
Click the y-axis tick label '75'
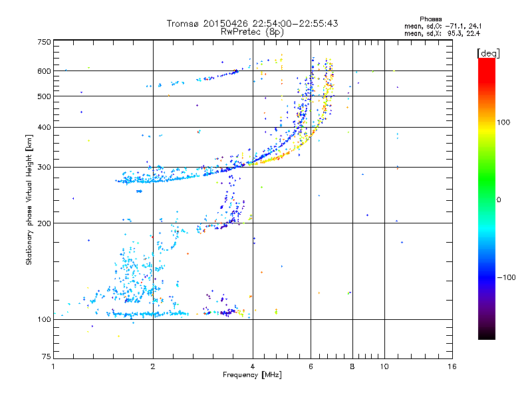(47, 356)
